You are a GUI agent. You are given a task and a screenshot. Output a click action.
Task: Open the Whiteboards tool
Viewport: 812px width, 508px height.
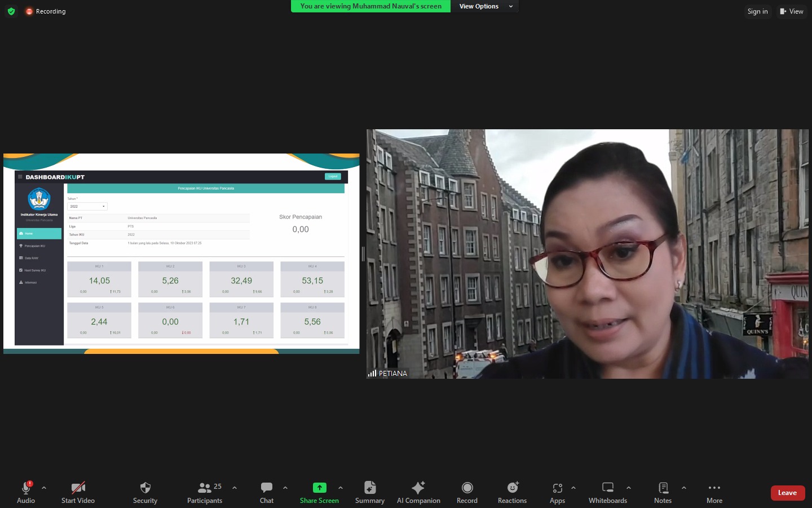[607, 492]
